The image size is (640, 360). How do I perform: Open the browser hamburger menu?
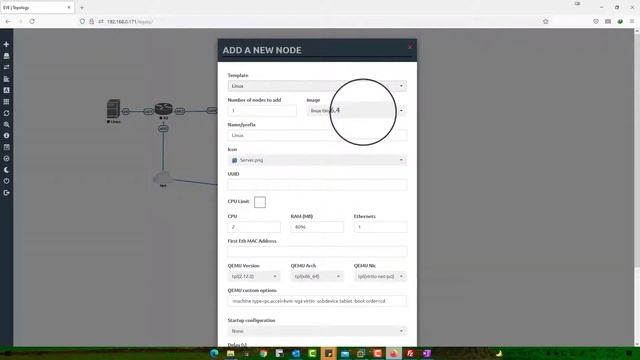632,21
